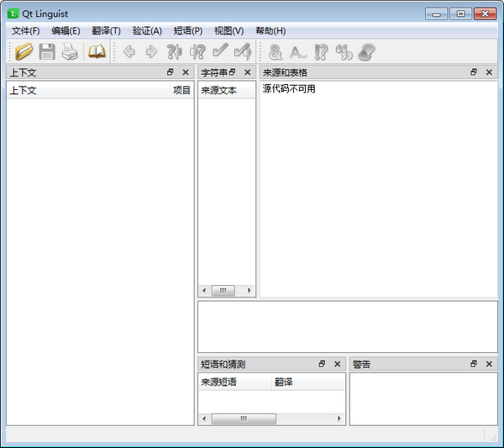
Task: Maximize the Qt Linguist window
Action: pos(460,13)
